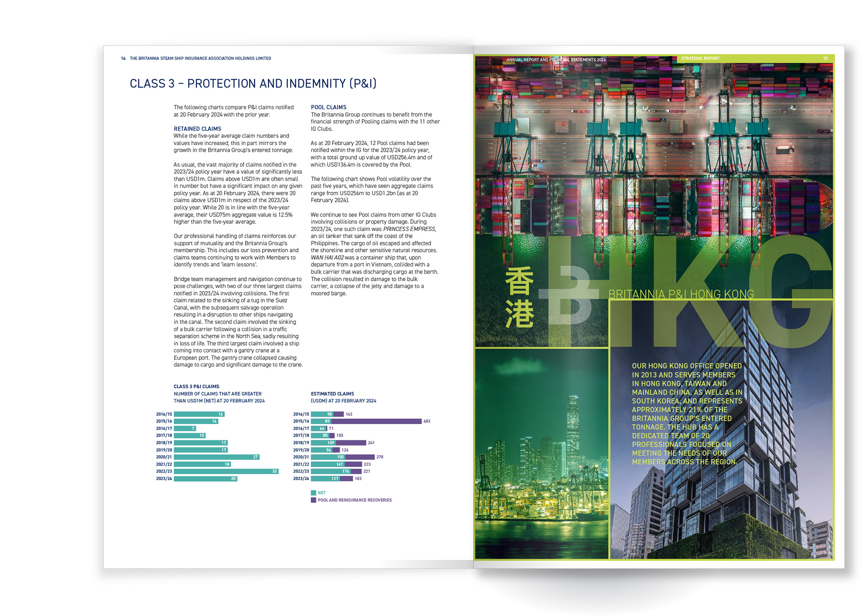Click the teal bar labelled 150 in estimated claims chart
The width and height of the screenshot is (863, 616).
pyautogui.click(x=328, y=457)
